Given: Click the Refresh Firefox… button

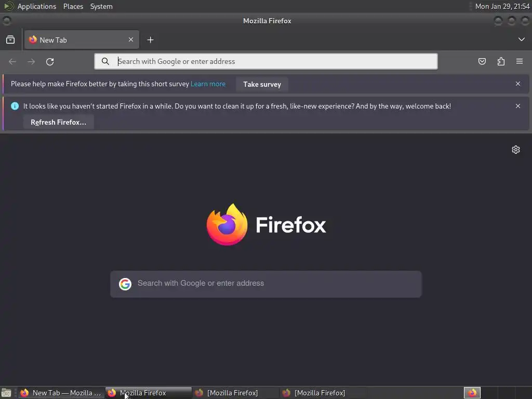Looking at the screenshot, I should [58, 122].
